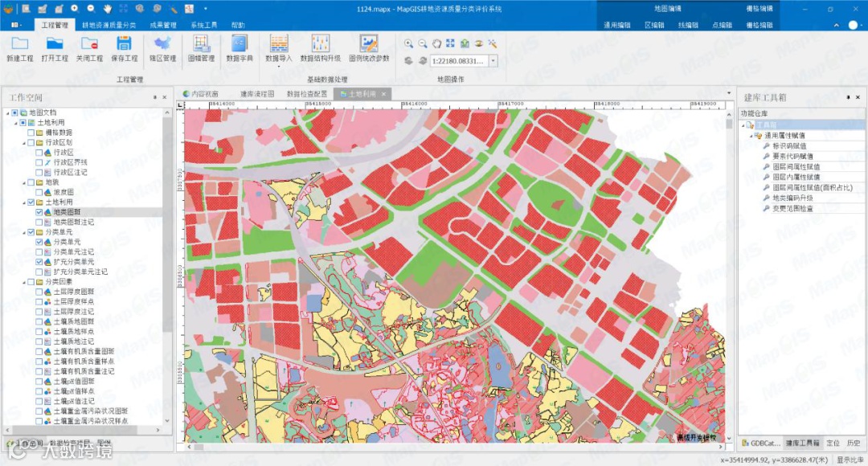868x466 pixels.
Task: Check the 土层厚度图斑 layer checkbox
Action: click(x=39, y=292)
